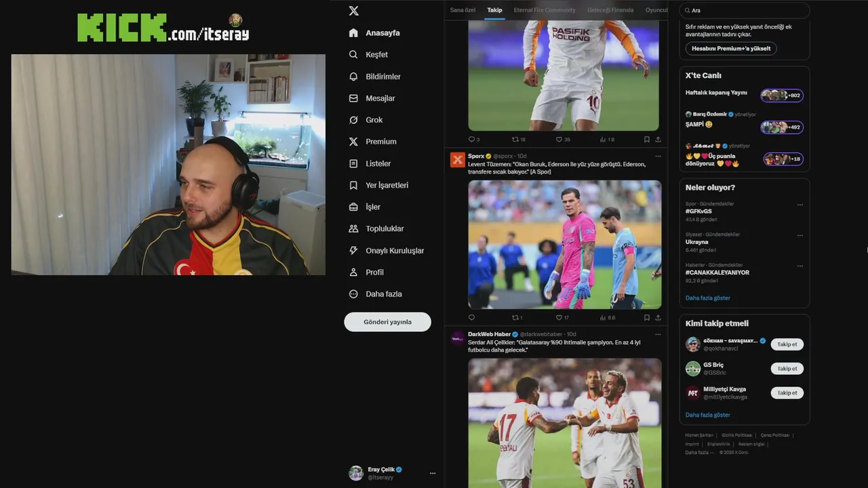The image size is (868, 488).
Task: Open Ederson goalkeeper photo in Sporx post
Action: 564,245
